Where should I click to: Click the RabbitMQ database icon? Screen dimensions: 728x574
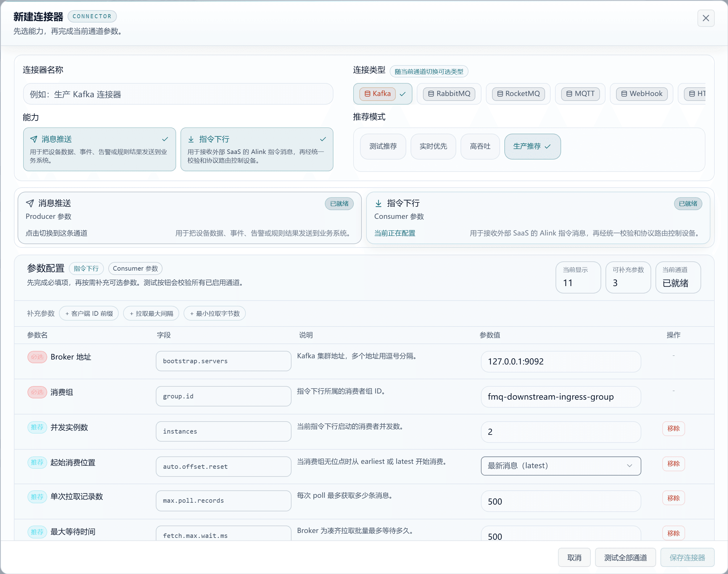tap(431, 94)
